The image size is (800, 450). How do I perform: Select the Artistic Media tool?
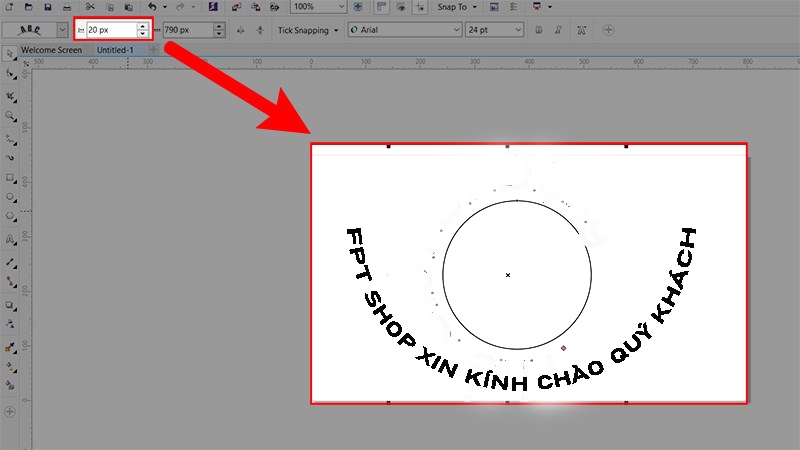tap(10, 158)
